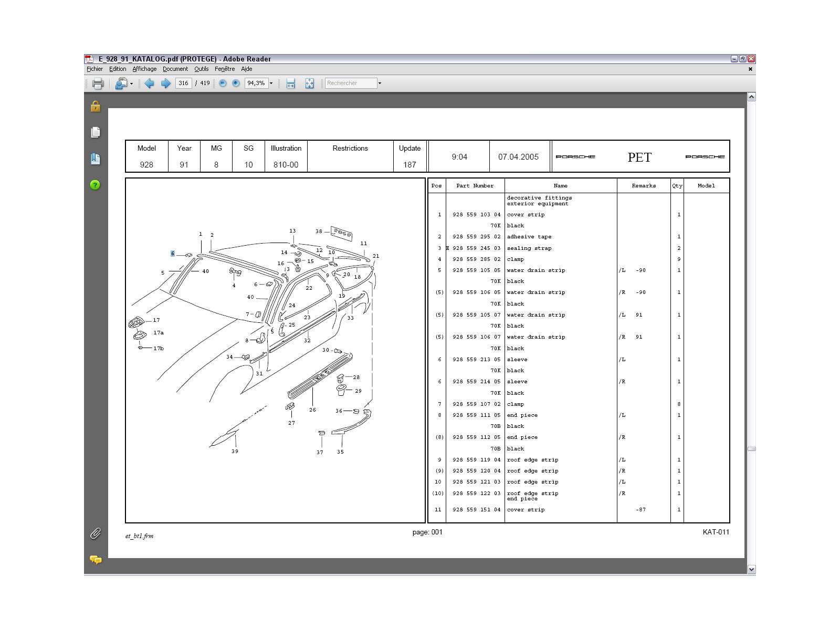
Task: Open the Affichage menu
Action: tap(144, 69)
